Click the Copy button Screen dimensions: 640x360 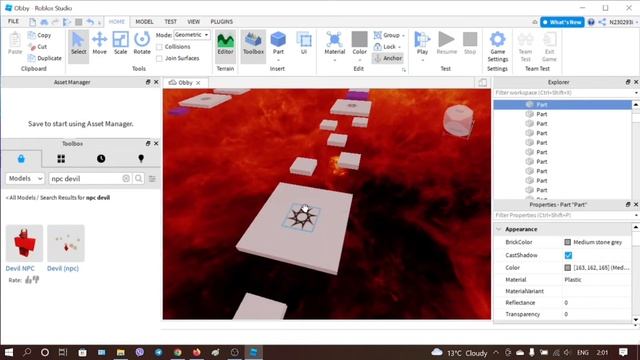coord(40,36)
